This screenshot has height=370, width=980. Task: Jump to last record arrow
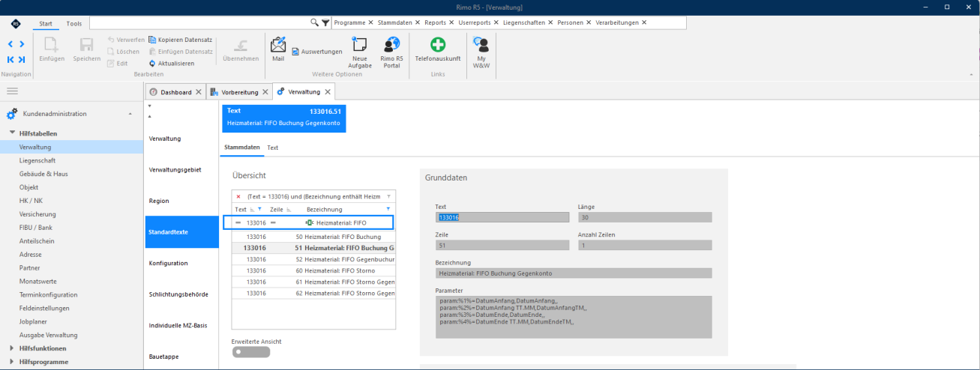22,59
